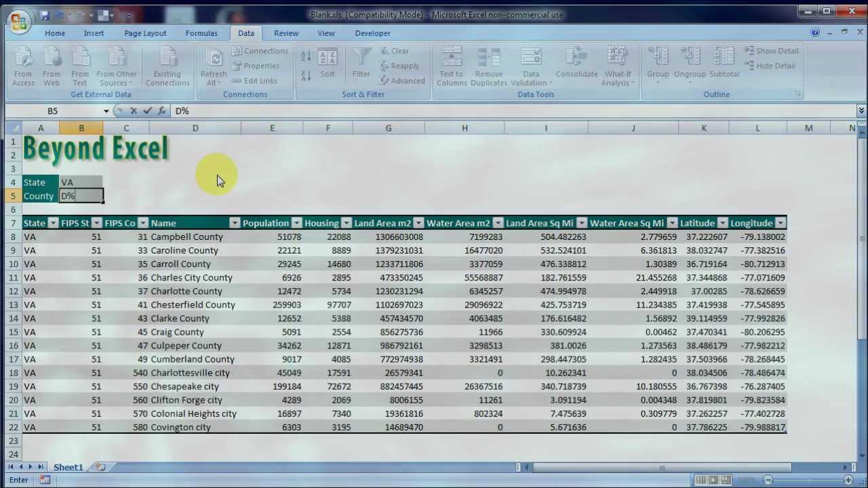This screenshot has width=868, height=488.
Task: Switch to the Page Layout ribbon tab
Action: coord(145,33)
